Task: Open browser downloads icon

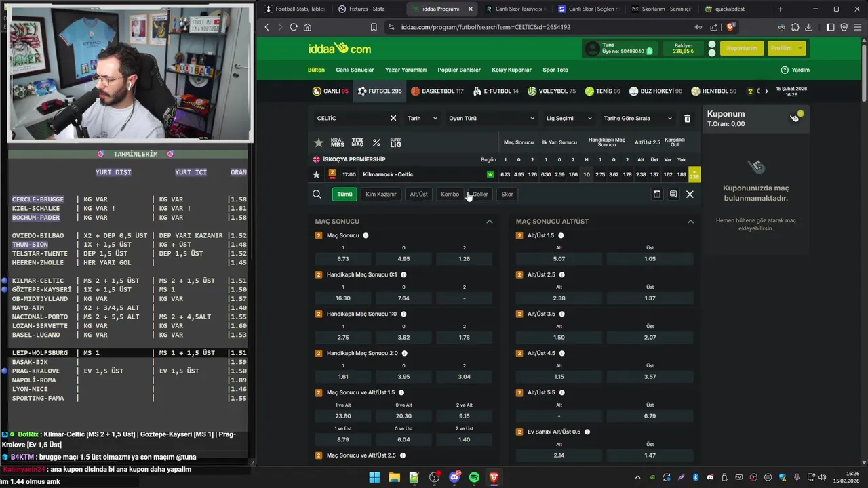Action: pyautogui.click(x=808, y=27)
